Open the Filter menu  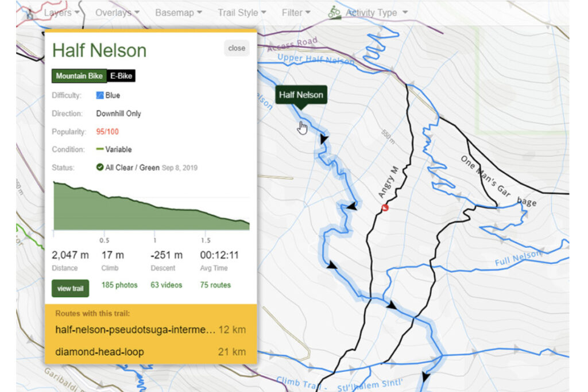point(296,13)
